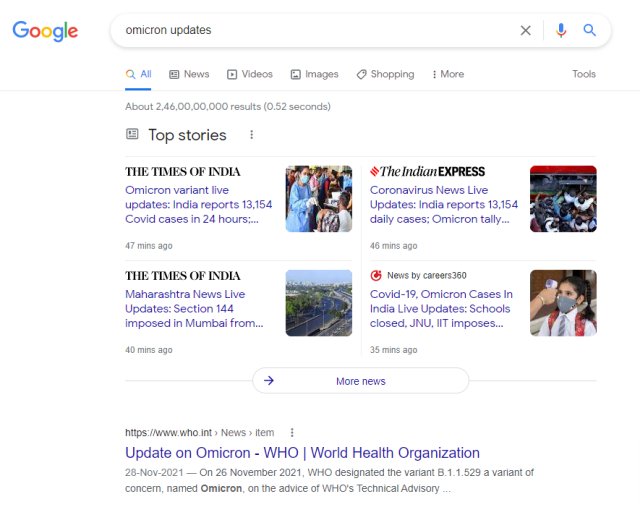The image size is (640, 515).
Task: Open thumbnail of crowded train passengers
Action: click(563, 199)
